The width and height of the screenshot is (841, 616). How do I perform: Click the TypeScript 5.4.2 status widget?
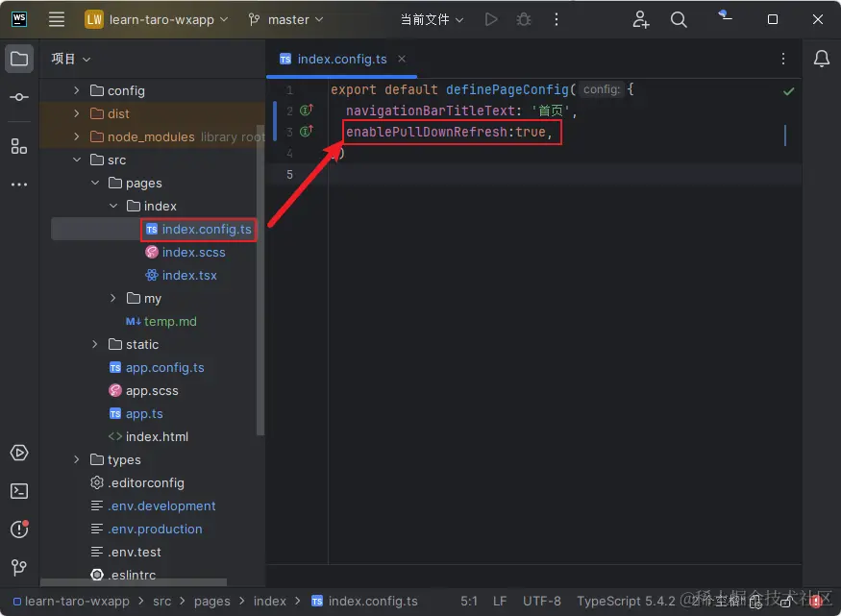pyautogui.click(x=626, y=601)
